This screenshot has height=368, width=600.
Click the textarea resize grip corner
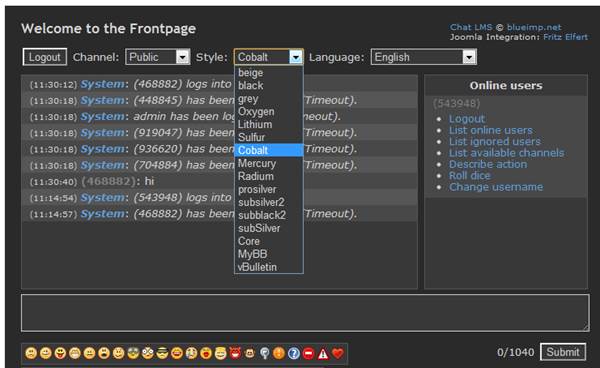(x=585, y=327)
